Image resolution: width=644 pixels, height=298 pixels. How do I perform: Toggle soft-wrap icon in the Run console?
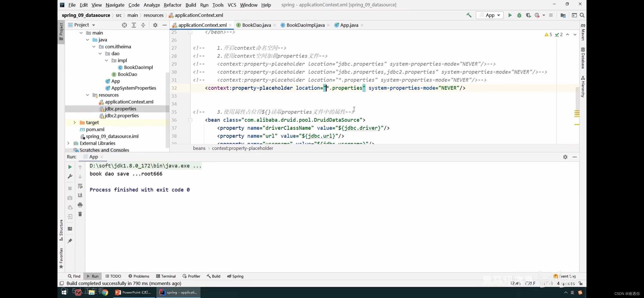[x=80, y=186]
